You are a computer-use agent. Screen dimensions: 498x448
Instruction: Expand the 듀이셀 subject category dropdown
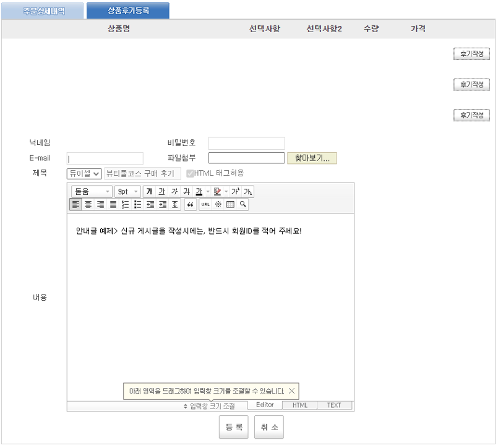pos(84,174)
